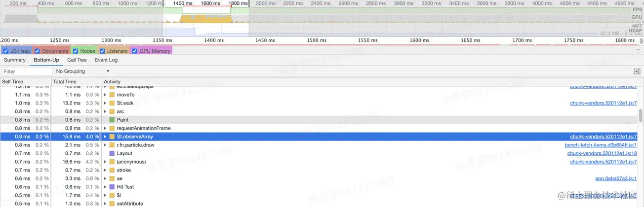Expand the moveTo row
This screenshot has width=644, height=207.
point(105,95)
